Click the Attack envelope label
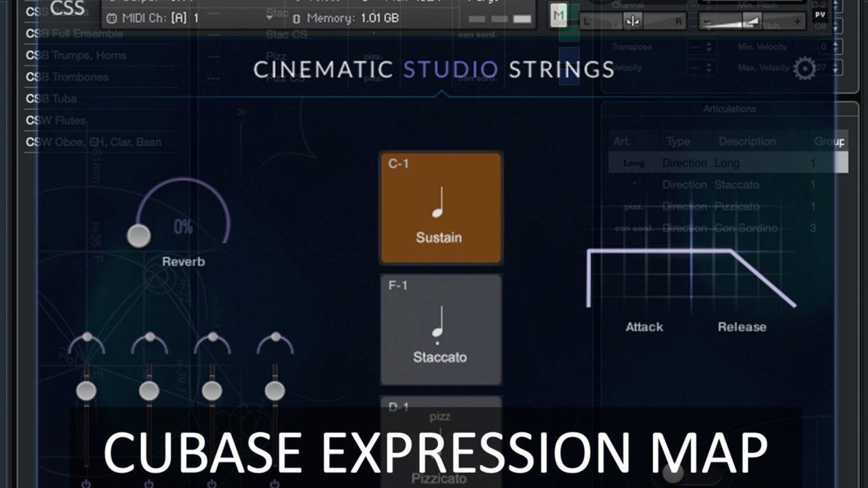The width and height of the screenshot is (868, 488). point(644,327)
